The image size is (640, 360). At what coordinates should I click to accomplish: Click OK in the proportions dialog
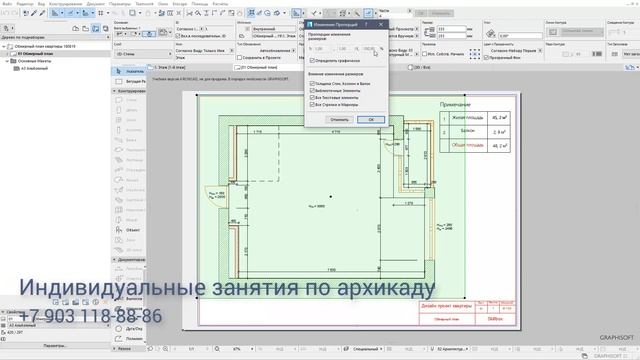pyautogui.click(x=371, y=120)
